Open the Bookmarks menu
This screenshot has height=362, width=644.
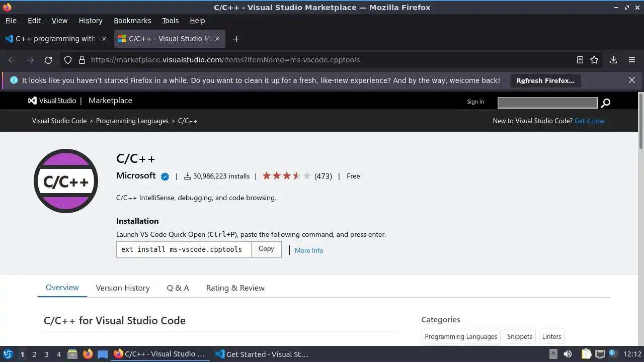(x=132, y=21)
